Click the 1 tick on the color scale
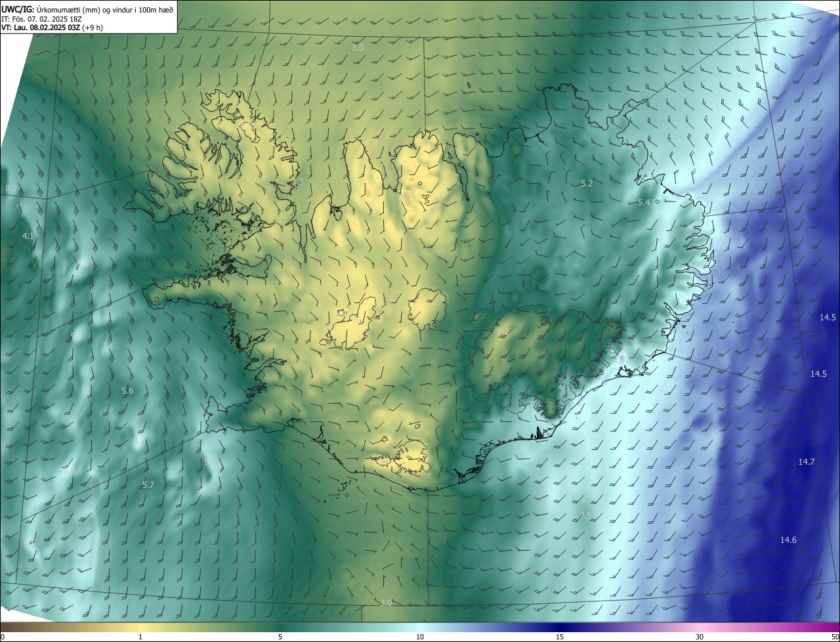Image resolution: width=840 pixels, height=642 pixels. point(140,637)
